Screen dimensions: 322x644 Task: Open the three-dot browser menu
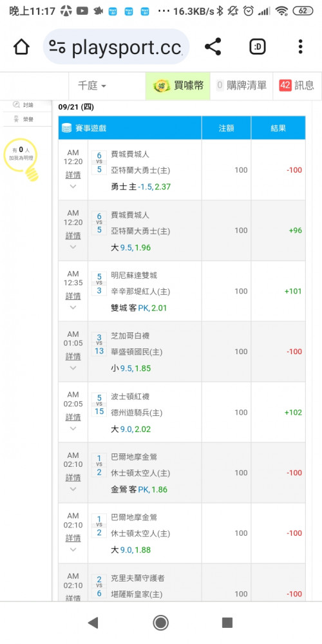point(301,47)
